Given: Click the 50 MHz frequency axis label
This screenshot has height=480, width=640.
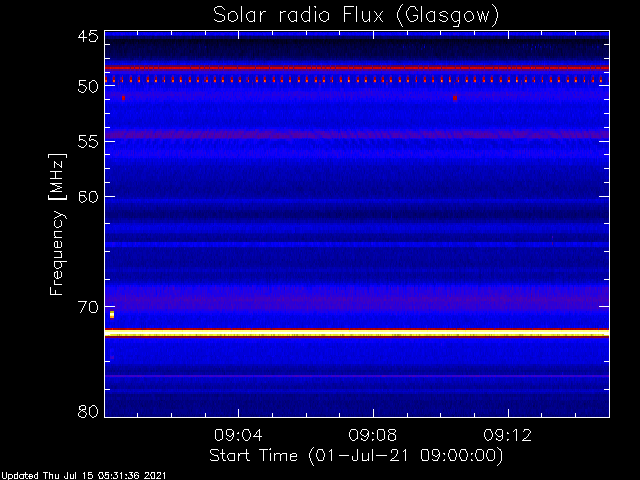Looking at the screenshot, I should 88,86.
